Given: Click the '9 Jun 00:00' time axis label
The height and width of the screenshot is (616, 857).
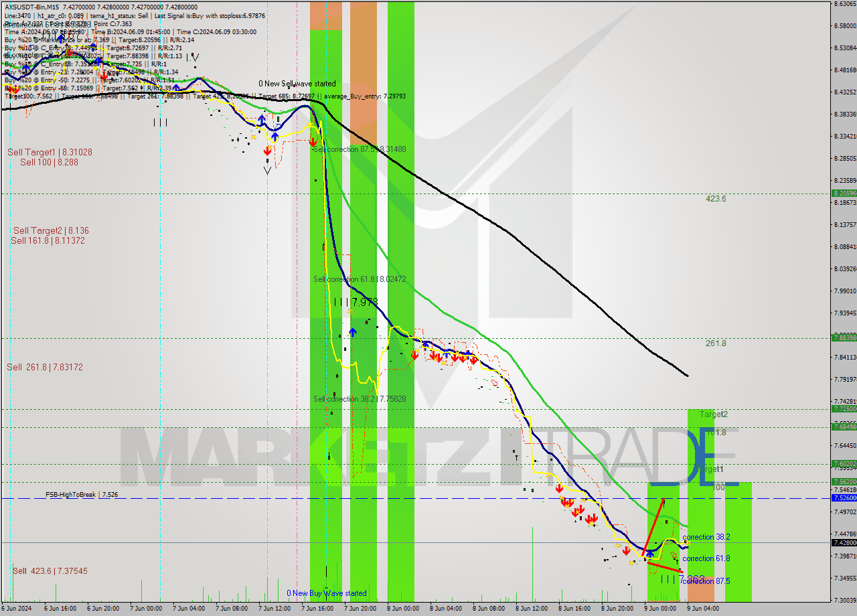Looking at the screenshot, I should 661,609.
